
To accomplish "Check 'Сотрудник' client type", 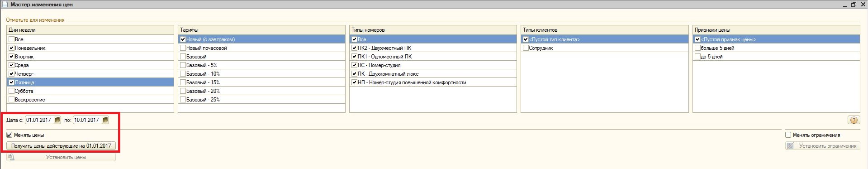I will tap(526, 48).
